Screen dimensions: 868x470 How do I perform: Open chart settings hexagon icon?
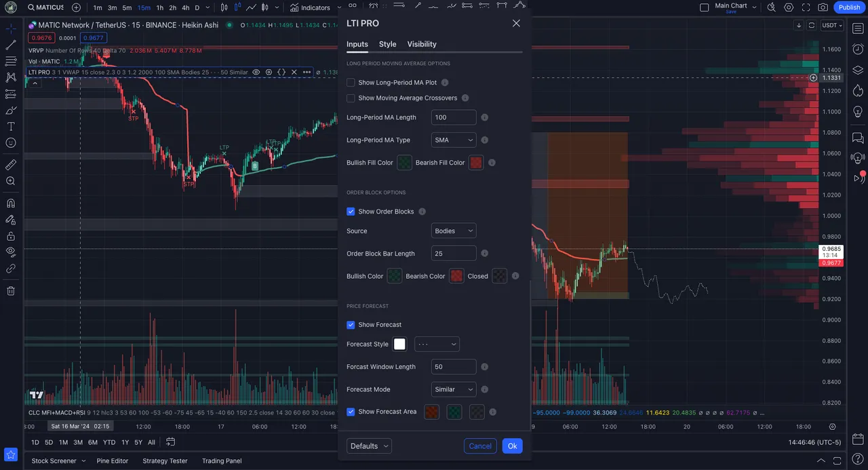click(x=789, y=7)
